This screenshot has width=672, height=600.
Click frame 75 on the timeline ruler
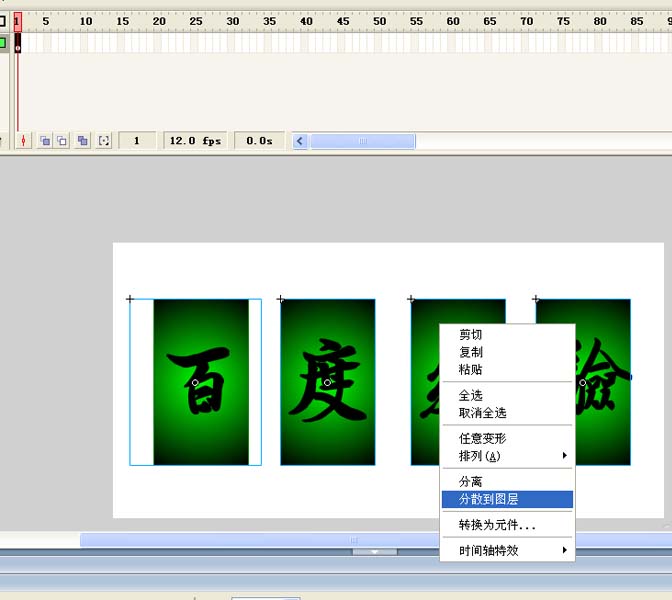pos(563,21)
